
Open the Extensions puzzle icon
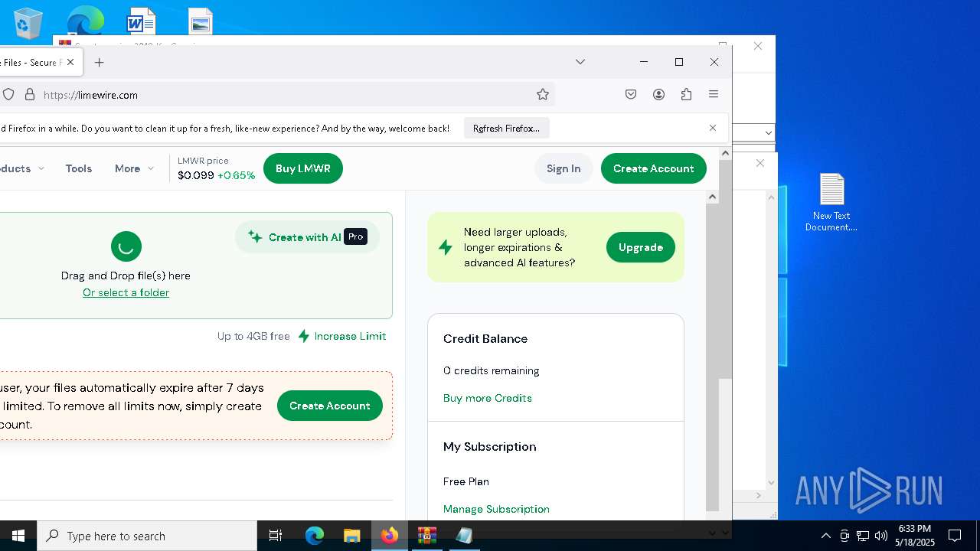coord(686,94)
